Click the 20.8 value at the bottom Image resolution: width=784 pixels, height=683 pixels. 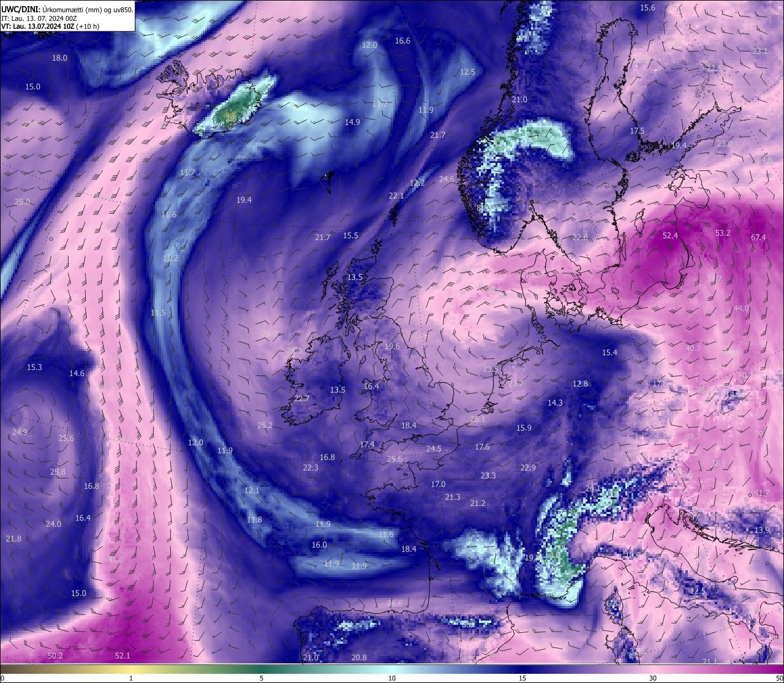[x=359, y=657]
